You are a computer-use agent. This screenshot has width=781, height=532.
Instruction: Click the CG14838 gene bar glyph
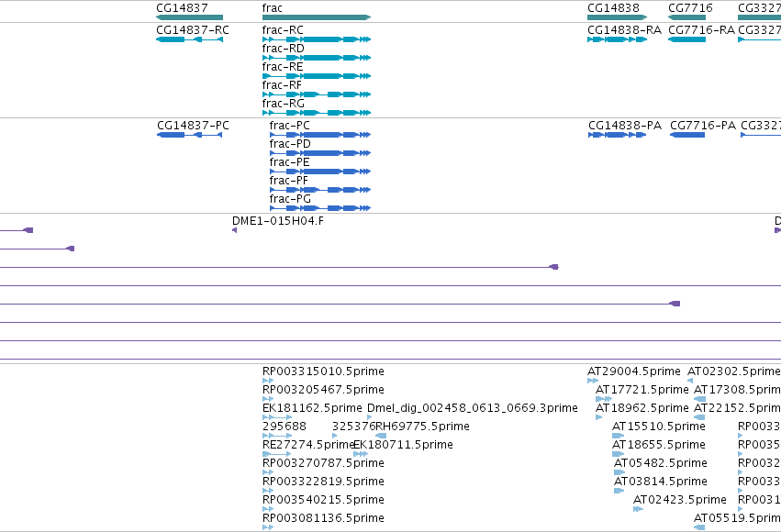617,17
